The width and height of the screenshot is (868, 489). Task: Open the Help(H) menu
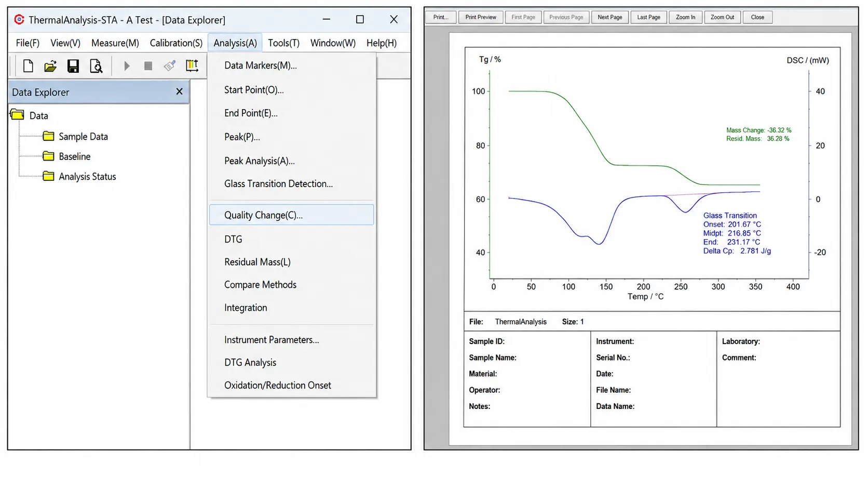point(382,43)
